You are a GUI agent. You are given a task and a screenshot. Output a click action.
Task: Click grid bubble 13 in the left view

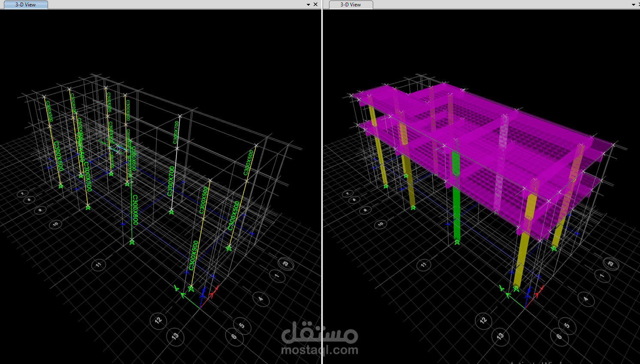coord(175,337)
